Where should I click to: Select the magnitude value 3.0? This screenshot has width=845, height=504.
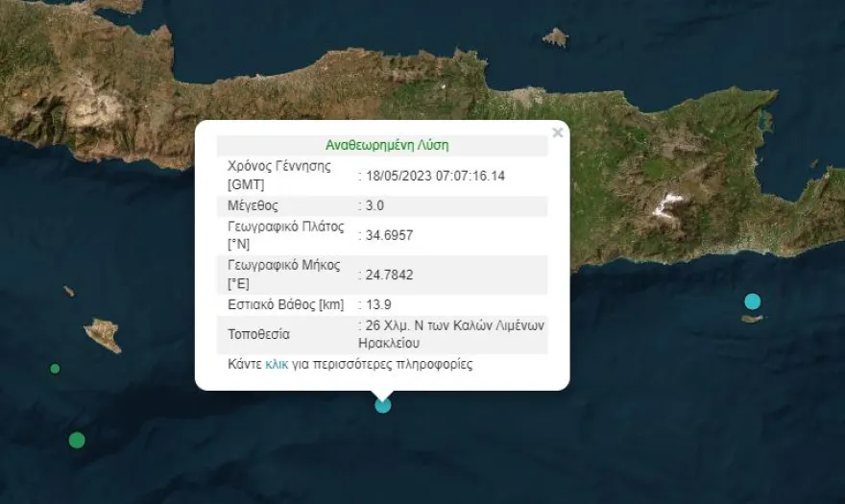click(374, 205)
